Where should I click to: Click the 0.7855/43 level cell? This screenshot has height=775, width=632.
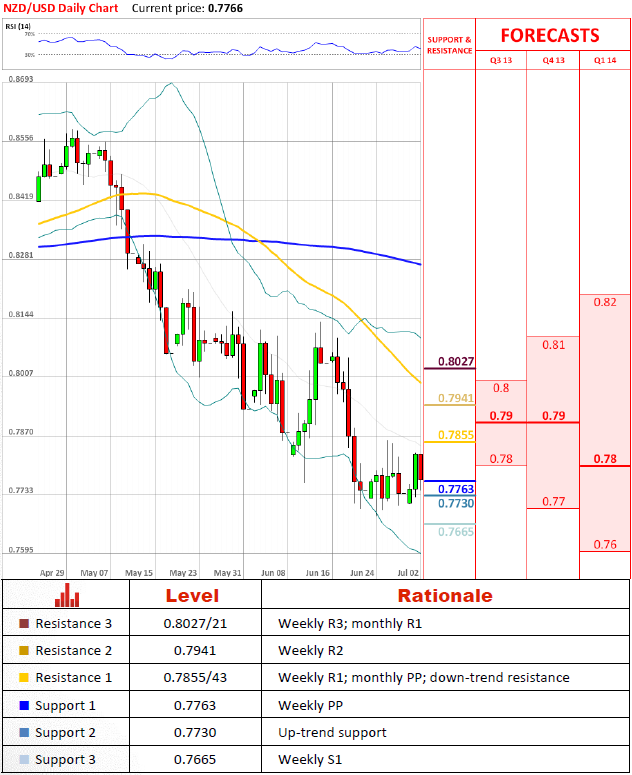tap(195, 678)
